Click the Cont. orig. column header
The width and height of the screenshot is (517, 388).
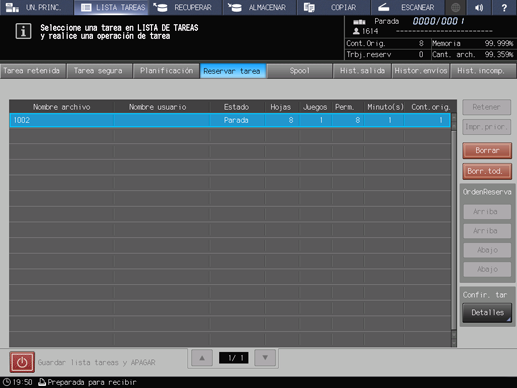[430, 107]
